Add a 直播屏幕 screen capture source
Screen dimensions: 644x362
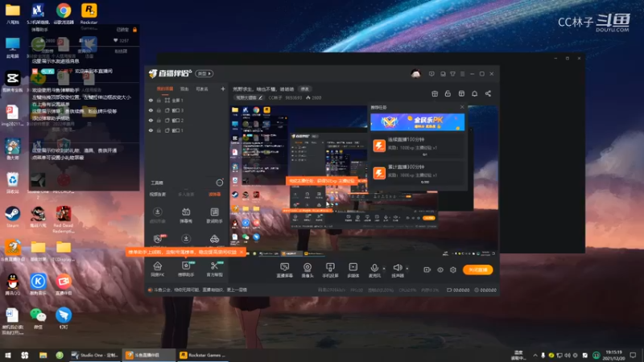click(x=285, y=270)
